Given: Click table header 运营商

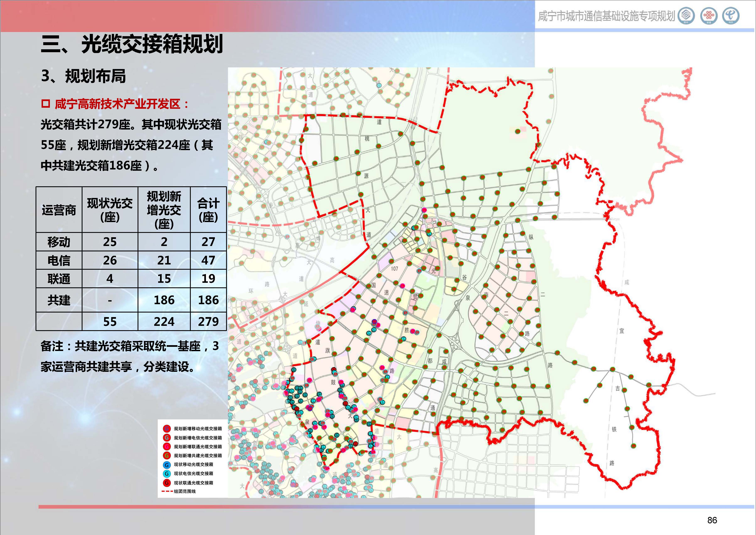Looking at the screenshot, I should 59,210.
